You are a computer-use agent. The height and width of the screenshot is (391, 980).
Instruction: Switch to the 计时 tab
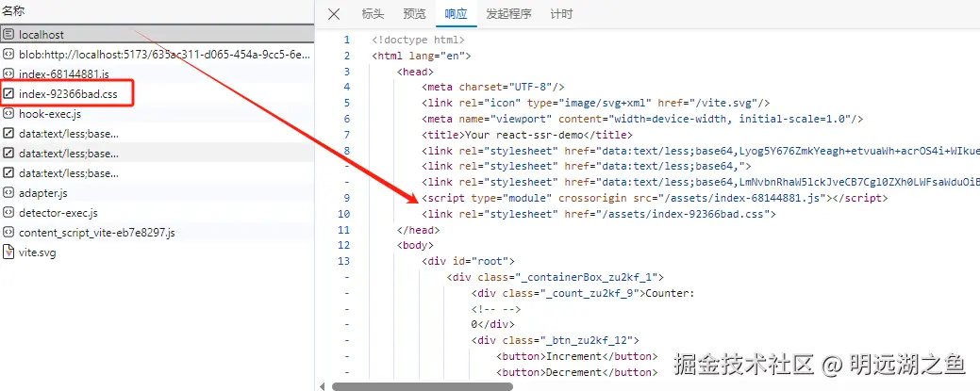pyautogui.click(x=561, y=14)
